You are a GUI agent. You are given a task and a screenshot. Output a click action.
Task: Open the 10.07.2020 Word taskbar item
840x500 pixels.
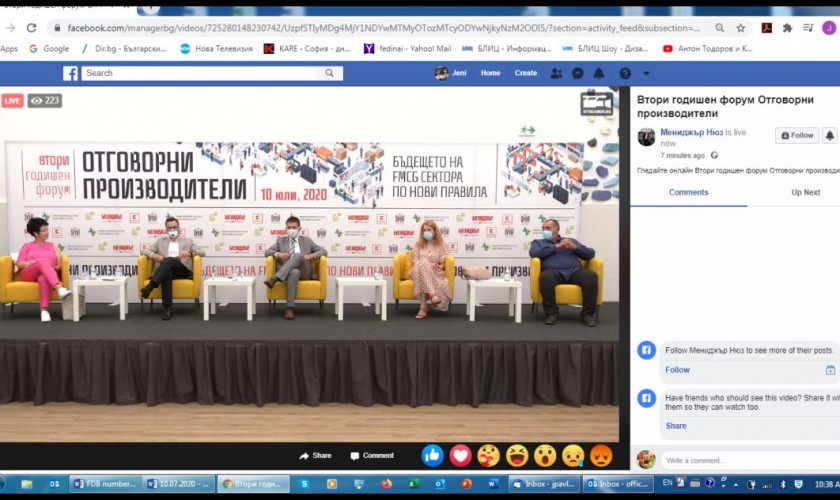pyautogui.click(x=179, y=484)
